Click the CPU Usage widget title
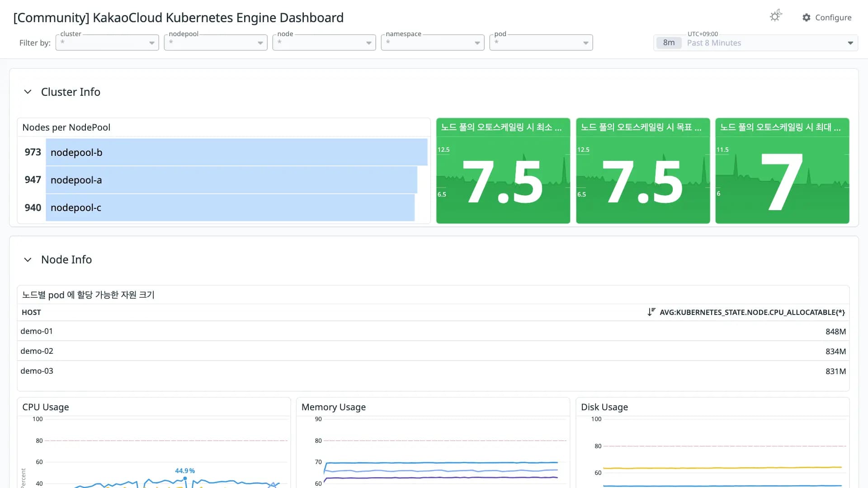This screenshot has width=868, height=488. 46,407
